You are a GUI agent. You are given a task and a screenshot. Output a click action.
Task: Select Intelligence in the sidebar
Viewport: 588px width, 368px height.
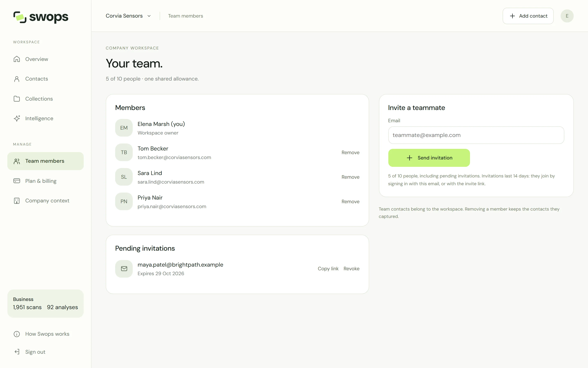pyautogui.click(x=46, y=119)
